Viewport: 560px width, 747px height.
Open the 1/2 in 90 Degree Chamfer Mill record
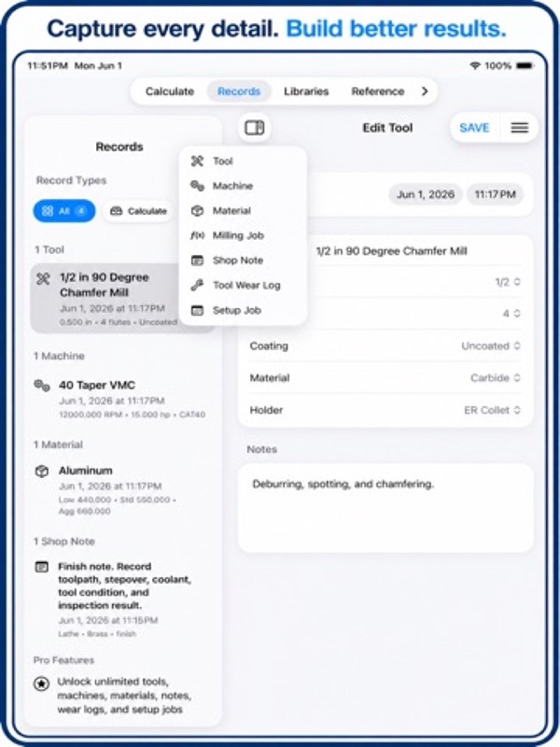(x=122, y=298)
